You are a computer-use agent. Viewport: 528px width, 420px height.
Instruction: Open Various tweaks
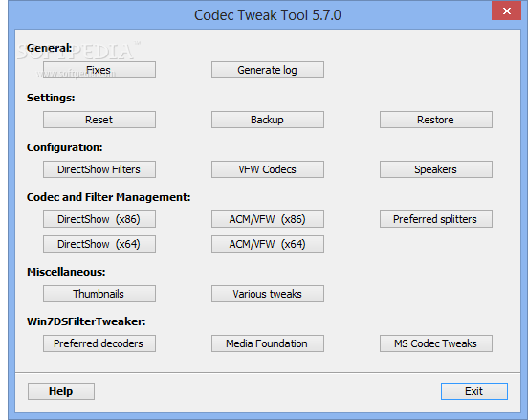pos(268,294)
